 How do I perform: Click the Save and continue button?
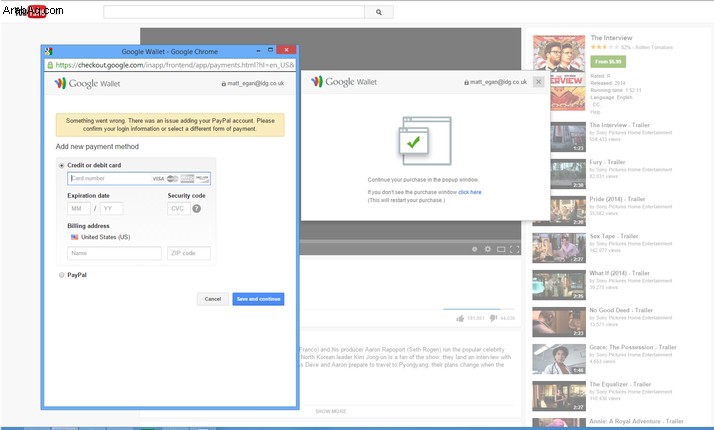pyautogui.click(x=258, y=299)
